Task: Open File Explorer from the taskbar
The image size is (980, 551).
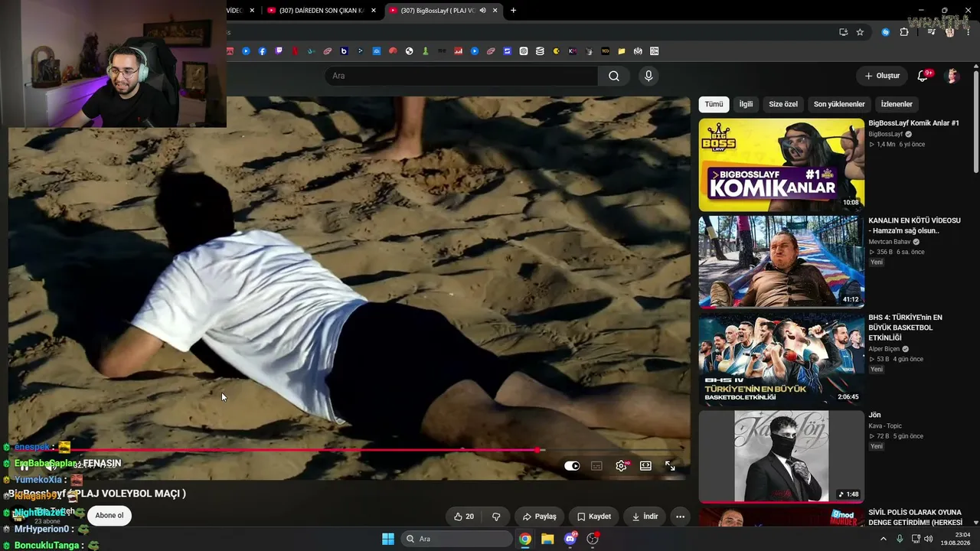Action: coord(547,539)
